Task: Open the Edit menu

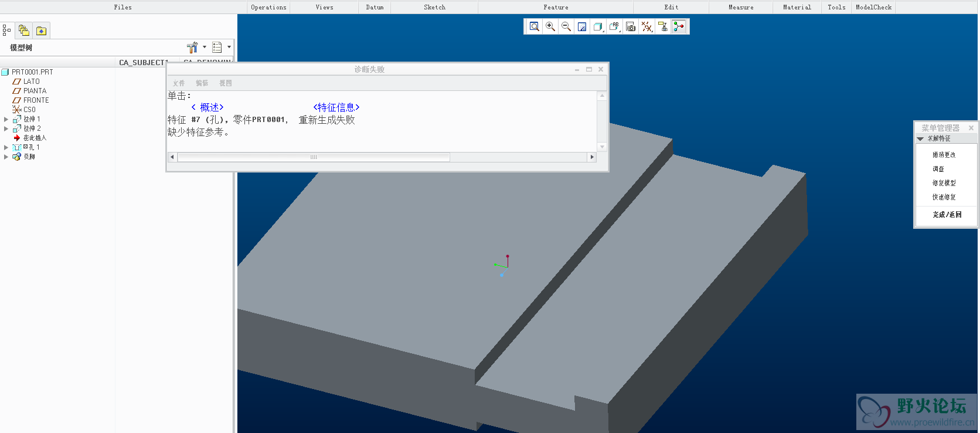Action: click(x=672, y=7)
